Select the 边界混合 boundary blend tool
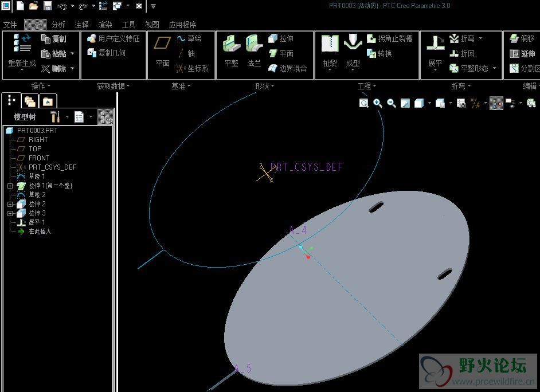The height and width of the screenshot is (392, 540). pos(287,68)
